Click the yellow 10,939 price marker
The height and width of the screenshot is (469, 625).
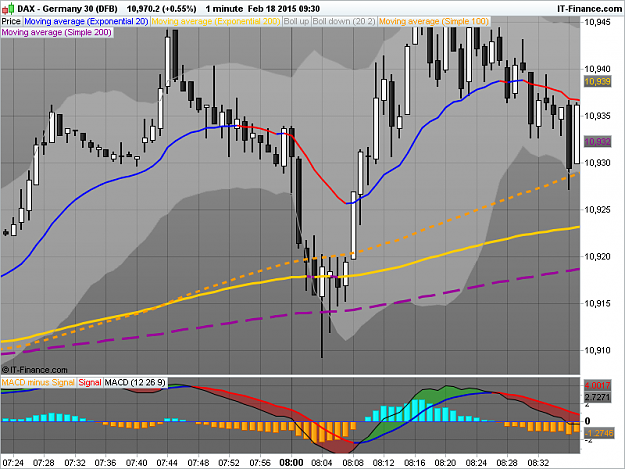[x=597, y=82]
